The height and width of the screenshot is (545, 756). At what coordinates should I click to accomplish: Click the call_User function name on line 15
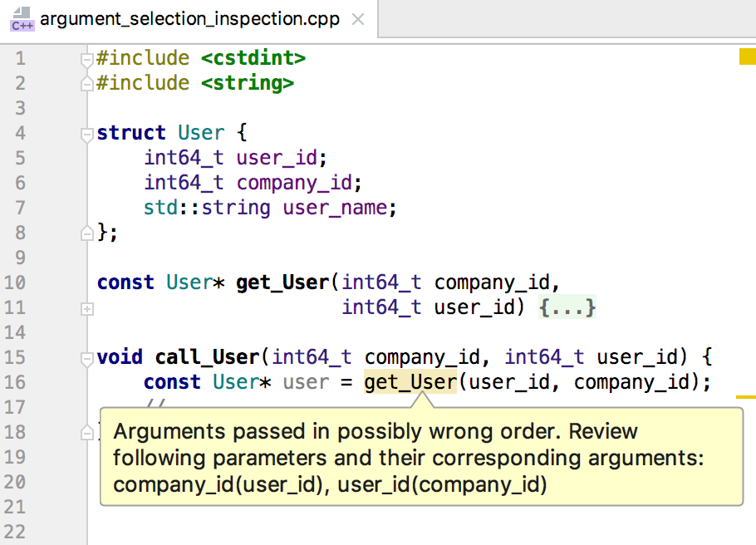pyautogui.click(x=208, y=357)
